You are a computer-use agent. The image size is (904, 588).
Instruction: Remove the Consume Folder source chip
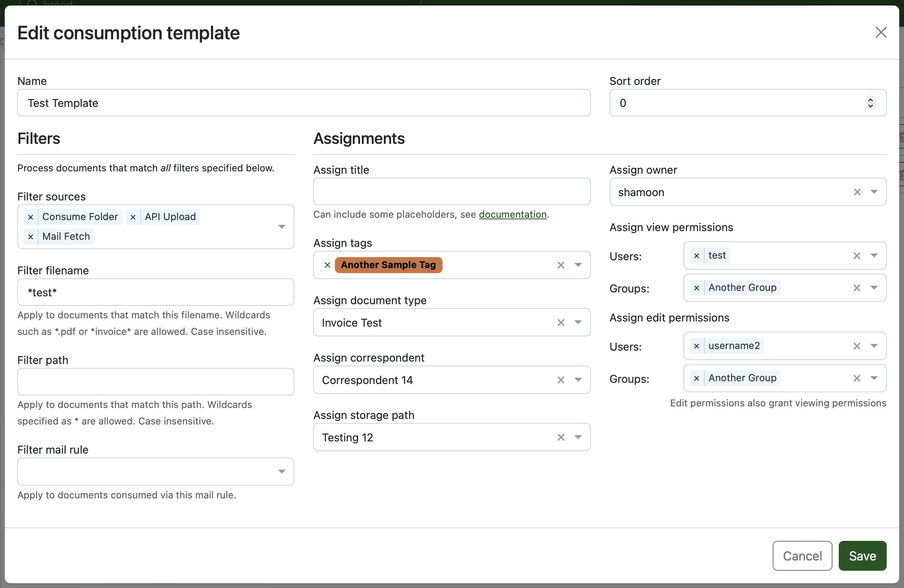click(31, 217)
